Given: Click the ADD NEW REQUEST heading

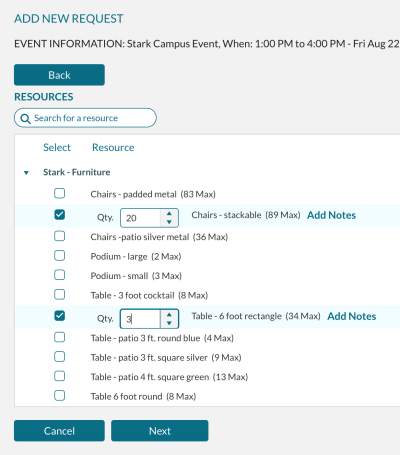Looking at the screenshot, I should (x=69, y=19).
